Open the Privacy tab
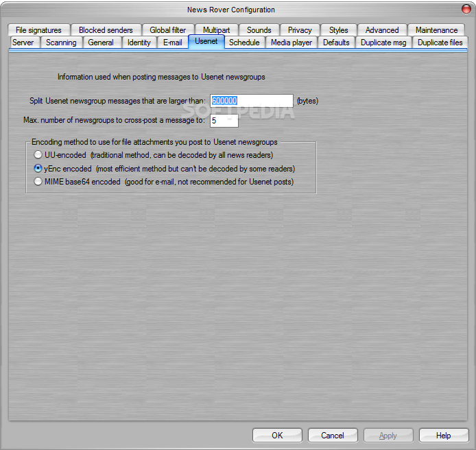Image resolution: width=476 pixels, height=450 pixels. coord(300,30)
